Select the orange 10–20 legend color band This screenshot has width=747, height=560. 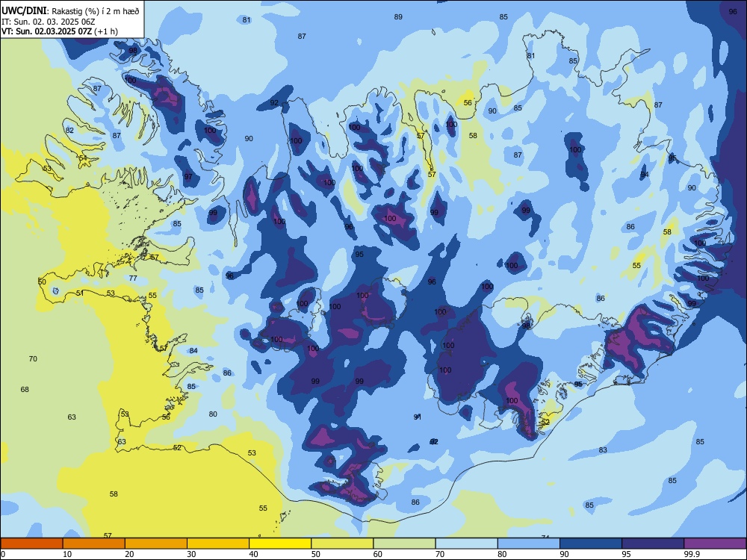tap(94, 543)
